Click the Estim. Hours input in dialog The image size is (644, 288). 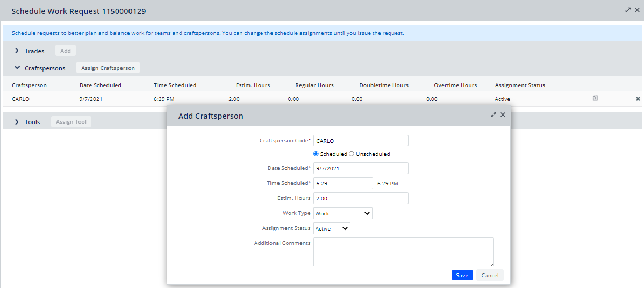click(x=361, y=199)
